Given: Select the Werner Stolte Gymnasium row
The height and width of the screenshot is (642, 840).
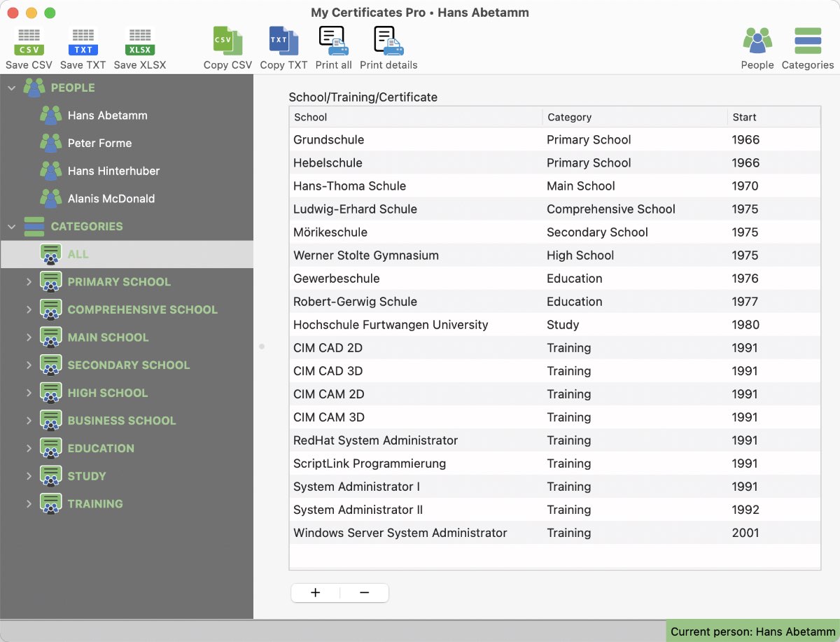Looking at the screenshot, I should pos(554,255).
